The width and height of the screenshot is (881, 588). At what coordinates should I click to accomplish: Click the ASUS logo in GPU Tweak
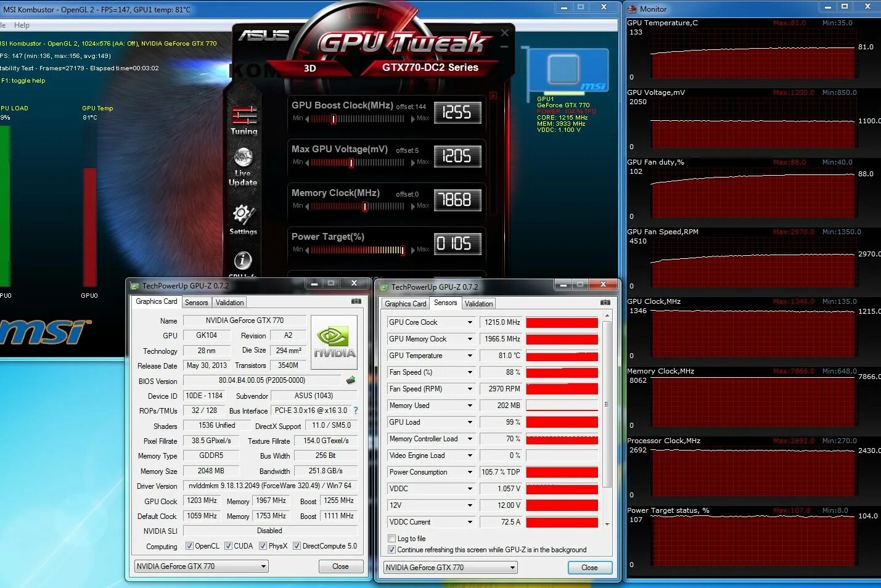[263, 35]
